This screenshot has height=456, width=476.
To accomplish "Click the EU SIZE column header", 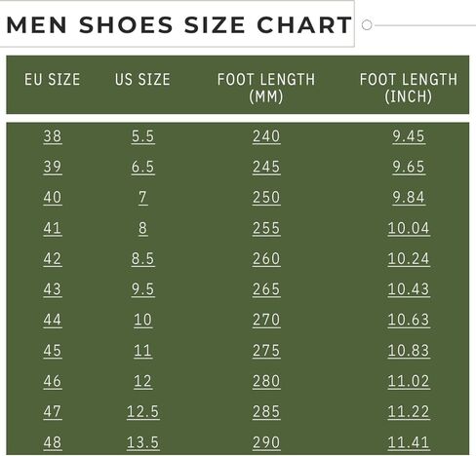I will tap(53, 80).
